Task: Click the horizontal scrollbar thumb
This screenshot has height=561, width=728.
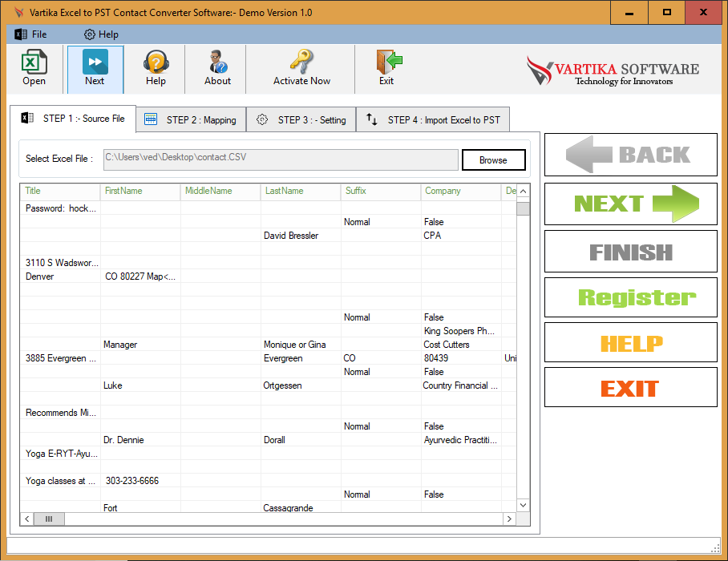Action: pyautogui.click(x=49, y=519)
